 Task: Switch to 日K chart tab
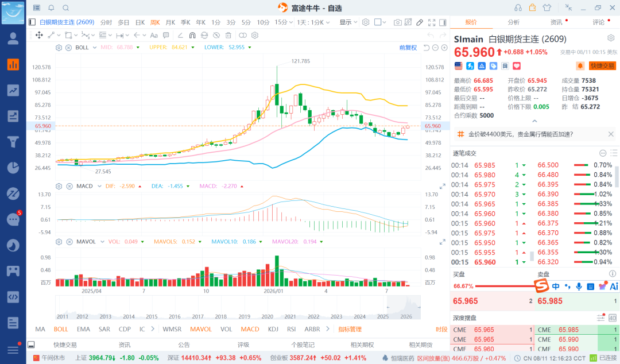(x=140, y=22)
